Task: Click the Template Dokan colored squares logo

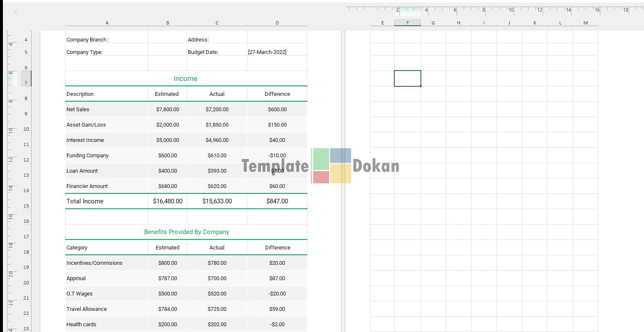Action: [x=331, y=166]
